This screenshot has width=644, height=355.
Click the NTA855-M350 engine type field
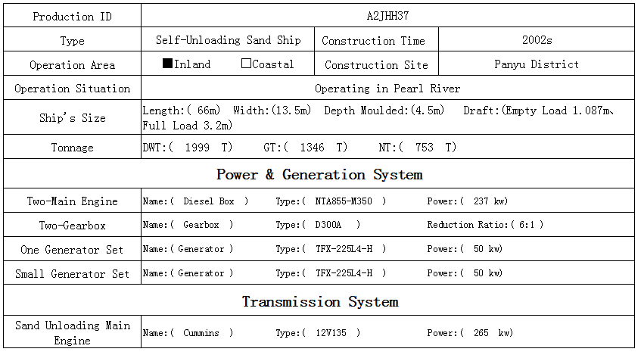pyautogui.click(x=344, y=201)
